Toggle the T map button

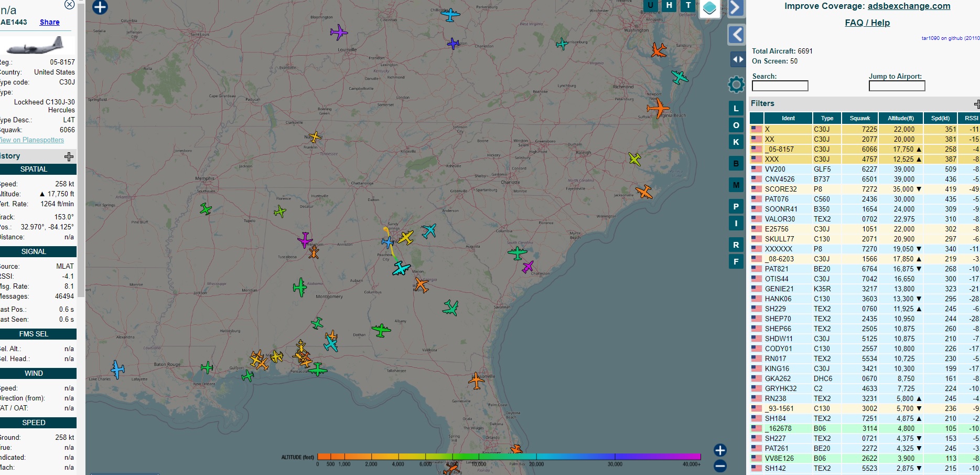(688, 5)
